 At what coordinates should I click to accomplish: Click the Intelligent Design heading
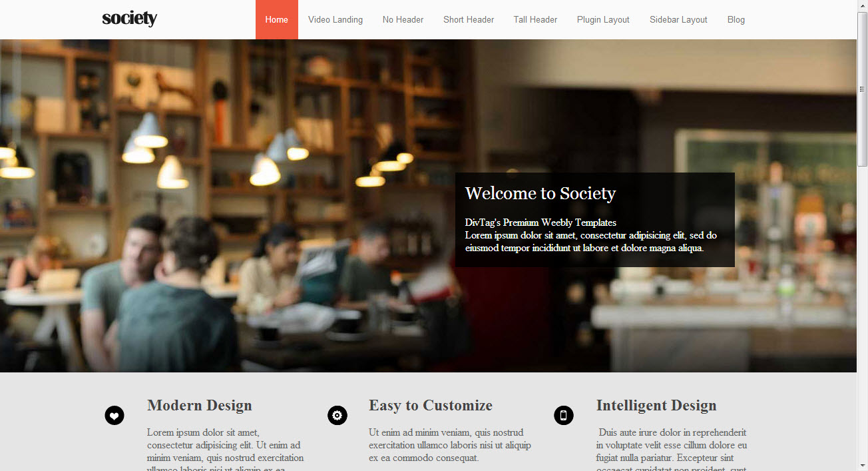pos(656,405)
